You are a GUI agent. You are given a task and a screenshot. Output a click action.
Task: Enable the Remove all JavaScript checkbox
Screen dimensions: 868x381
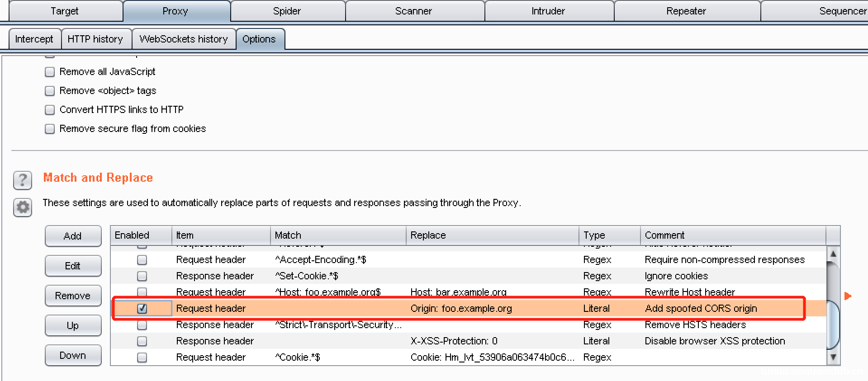[50, 72]
